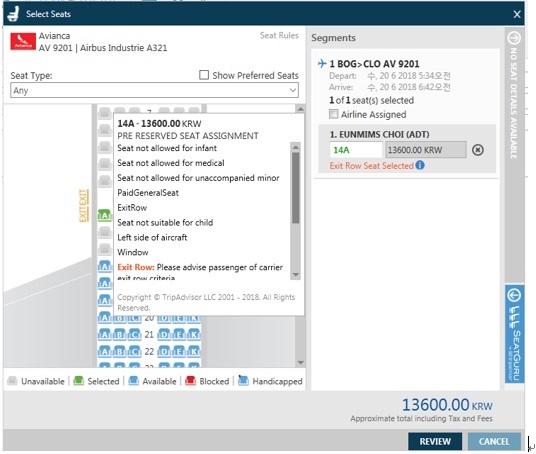Select seat 21C on the seat map

[x=134, y=334]
